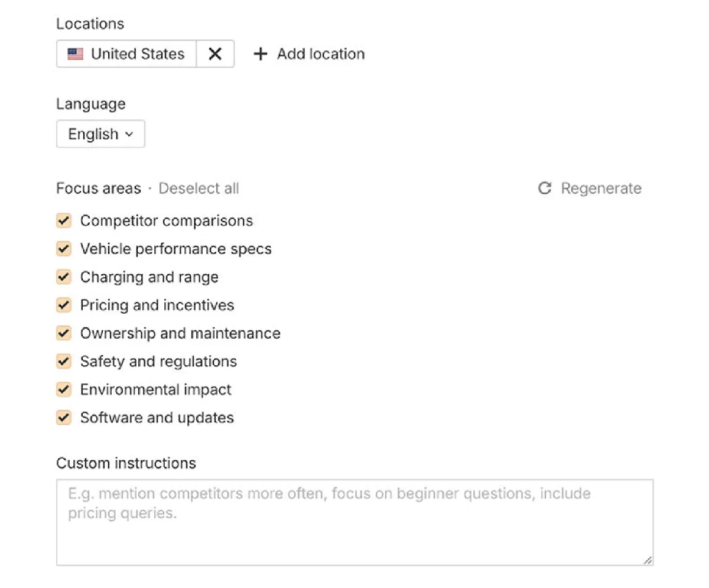Select the United States location chip label

pos(138,54)
